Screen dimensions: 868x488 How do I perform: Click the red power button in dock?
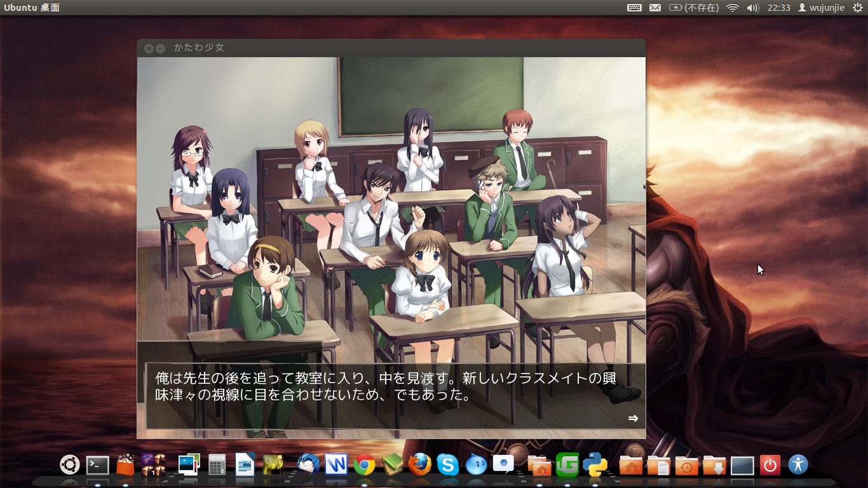770,465
